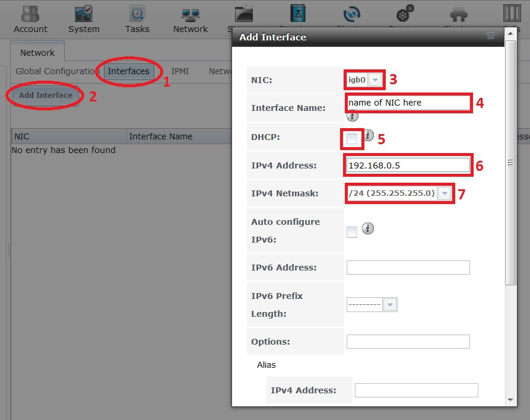Switch to the Interfaces tab

pos(128,71)
